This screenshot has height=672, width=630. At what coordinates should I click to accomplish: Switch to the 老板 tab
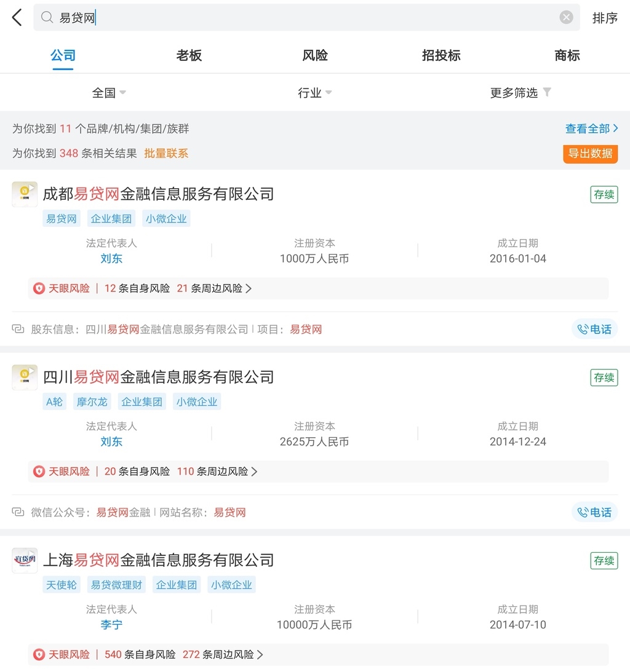point(189,55)
